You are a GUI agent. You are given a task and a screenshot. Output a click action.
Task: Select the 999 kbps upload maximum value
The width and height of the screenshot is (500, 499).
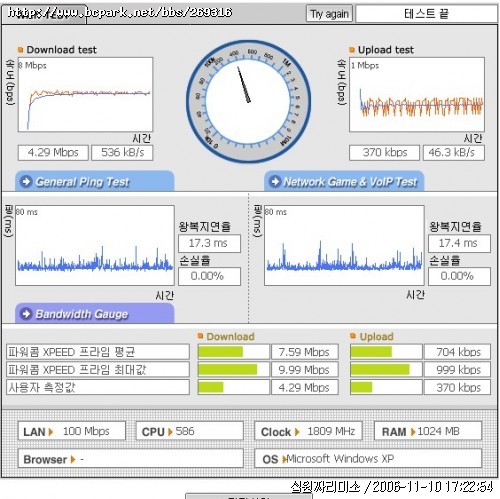tap(457, 370)
